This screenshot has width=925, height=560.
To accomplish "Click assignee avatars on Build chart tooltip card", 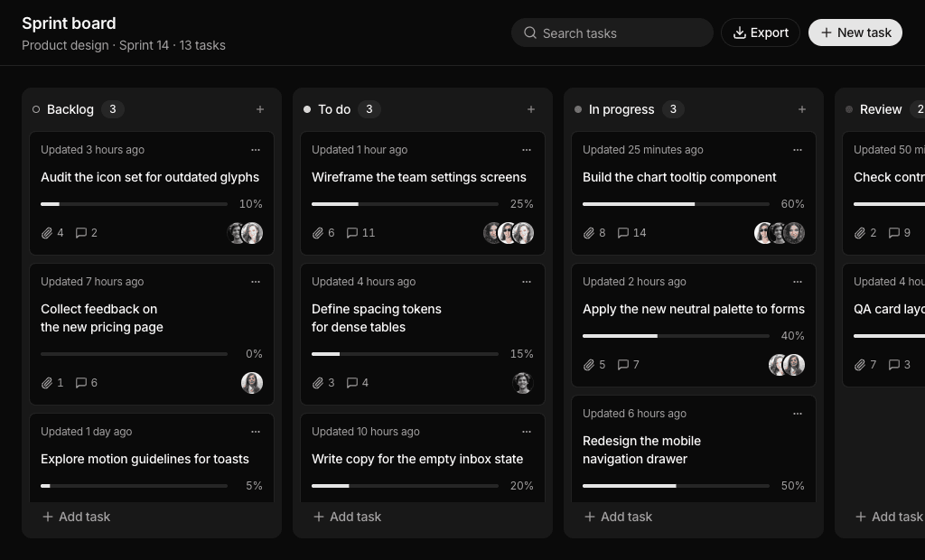I will point(780,233).
